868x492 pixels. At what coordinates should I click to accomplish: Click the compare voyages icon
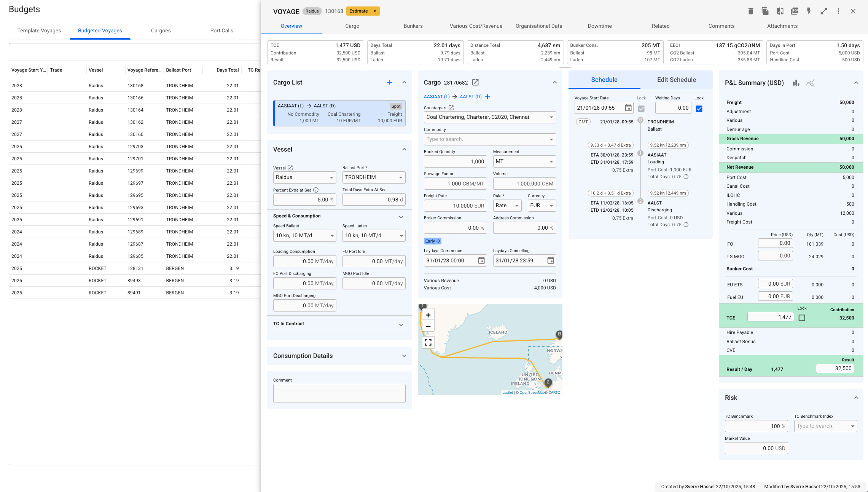(x=780, y=11)
